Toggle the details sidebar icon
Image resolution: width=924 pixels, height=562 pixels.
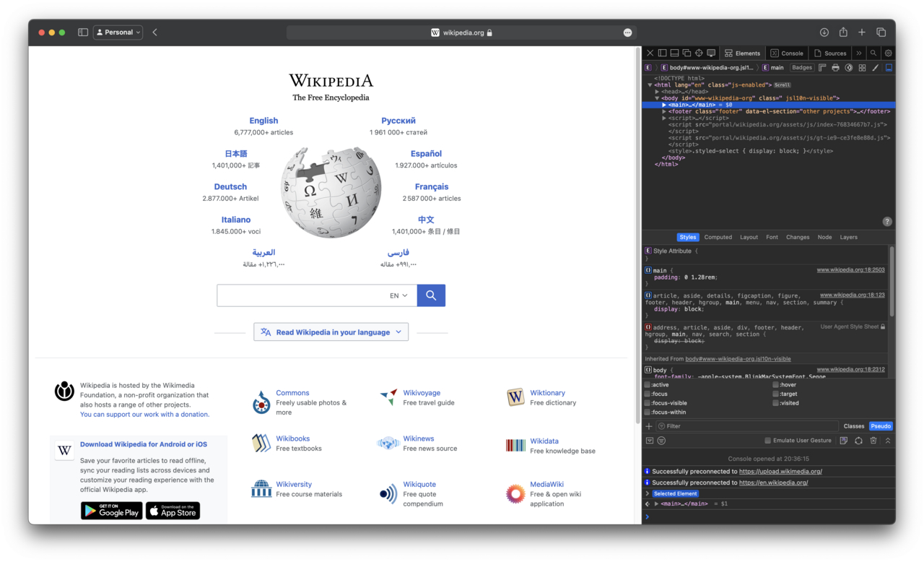coord(889,68)
